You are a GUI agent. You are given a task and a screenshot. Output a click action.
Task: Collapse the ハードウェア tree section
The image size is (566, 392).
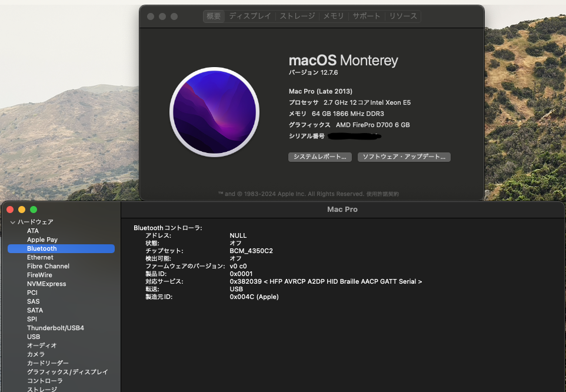(x=13, y=222)
